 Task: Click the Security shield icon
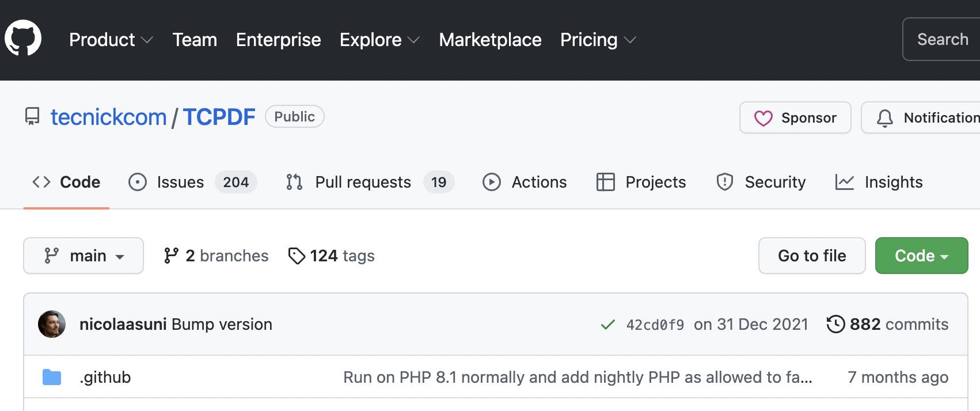click(x=725, y=182)
